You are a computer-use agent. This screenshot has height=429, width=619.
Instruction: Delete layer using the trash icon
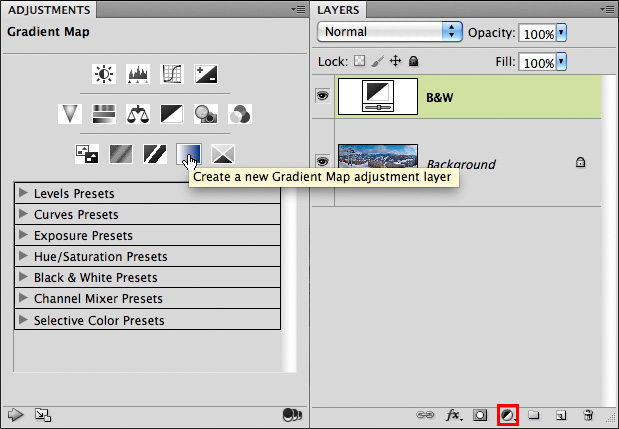[589, 414]
